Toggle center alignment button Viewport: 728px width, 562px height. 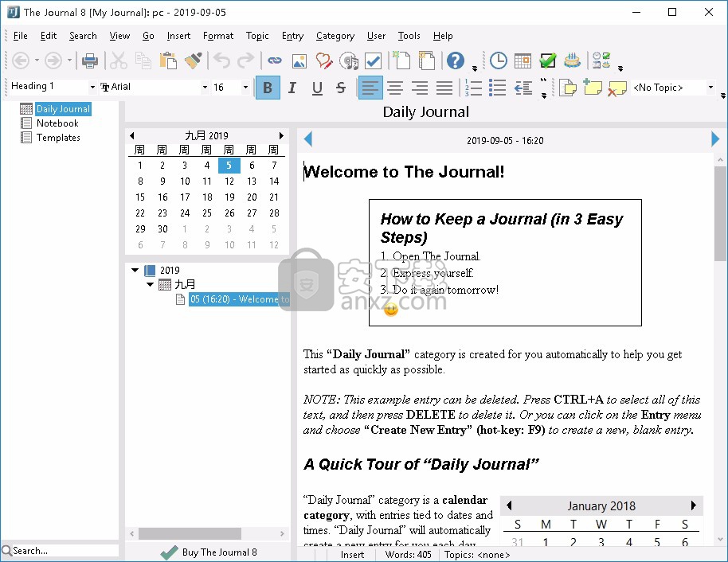(395, 88)
